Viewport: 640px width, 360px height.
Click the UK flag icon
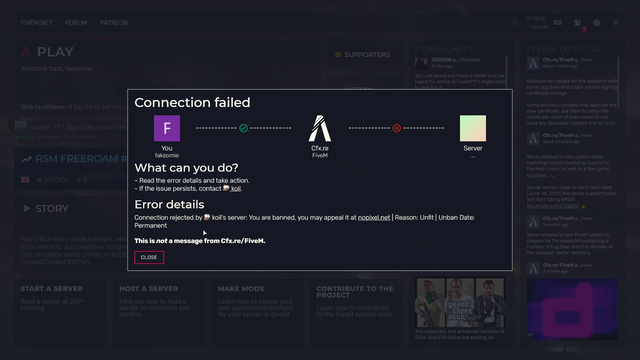tap(25, 180)
